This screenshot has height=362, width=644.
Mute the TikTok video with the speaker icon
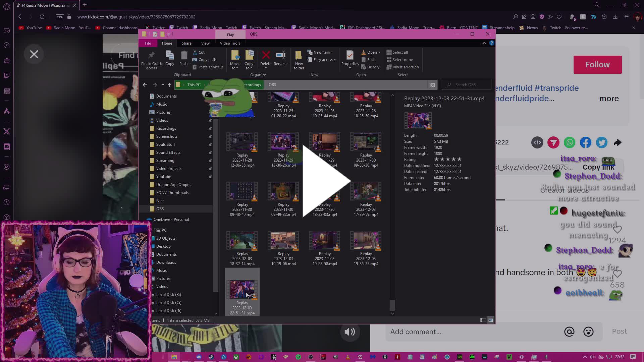tap(350, 331)
